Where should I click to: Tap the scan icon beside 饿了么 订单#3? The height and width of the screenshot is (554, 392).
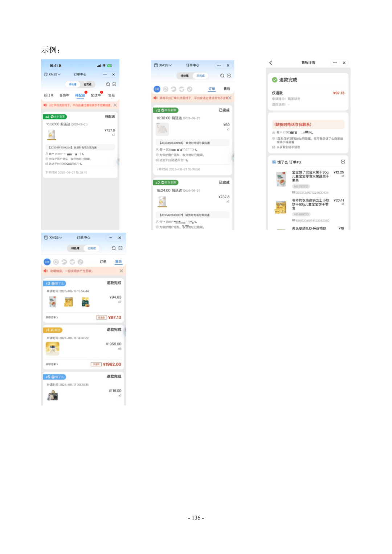click(343, 162)
